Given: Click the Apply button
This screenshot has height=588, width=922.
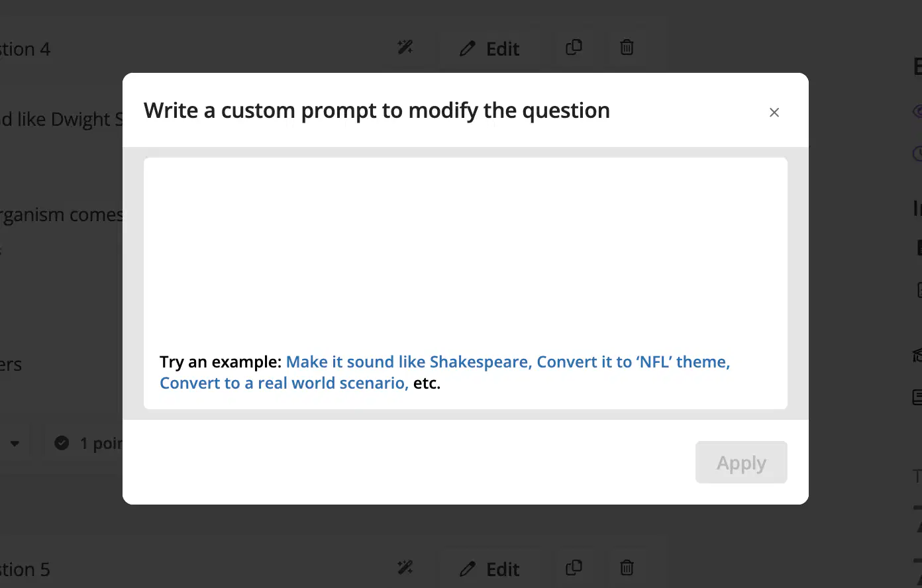Looking at the screenshot, I should coord(741,462).
